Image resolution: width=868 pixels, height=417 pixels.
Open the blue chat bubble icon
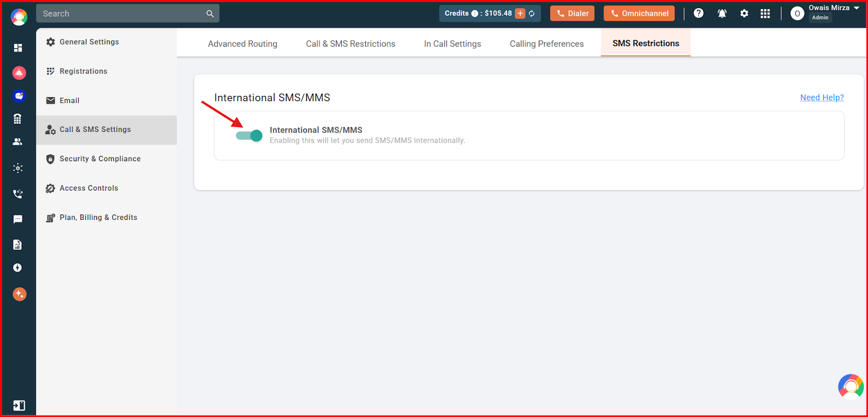[x=19, y=96]
